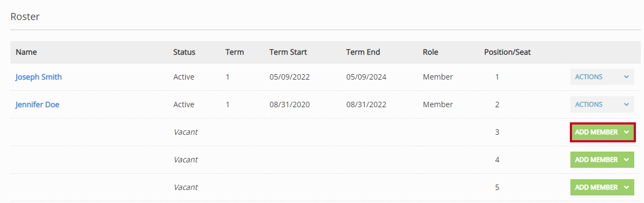Click the ADD MEMBER button for seat 3
Viewport: 644px width, 203px height.
[x=602, y=132]
